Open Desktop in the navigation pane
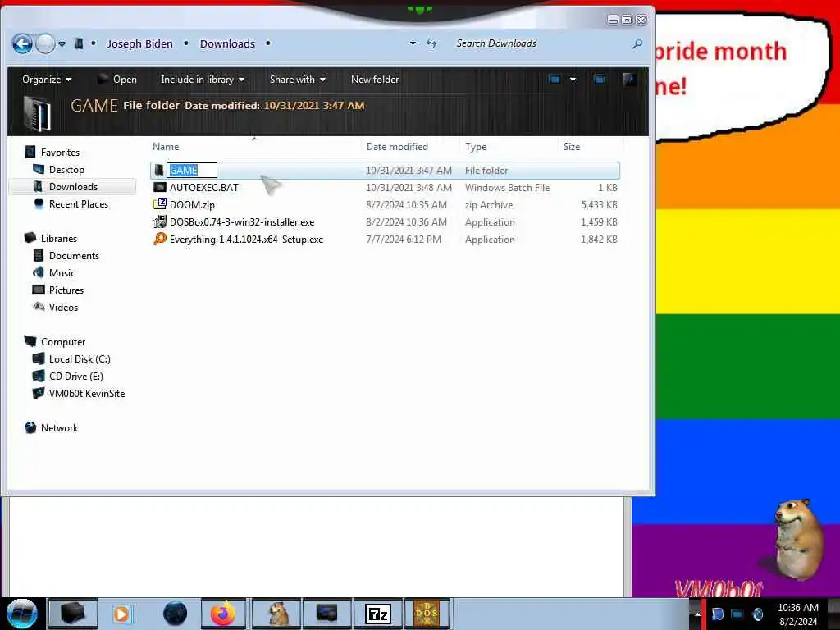840x630 pixels. click(66, 169)
